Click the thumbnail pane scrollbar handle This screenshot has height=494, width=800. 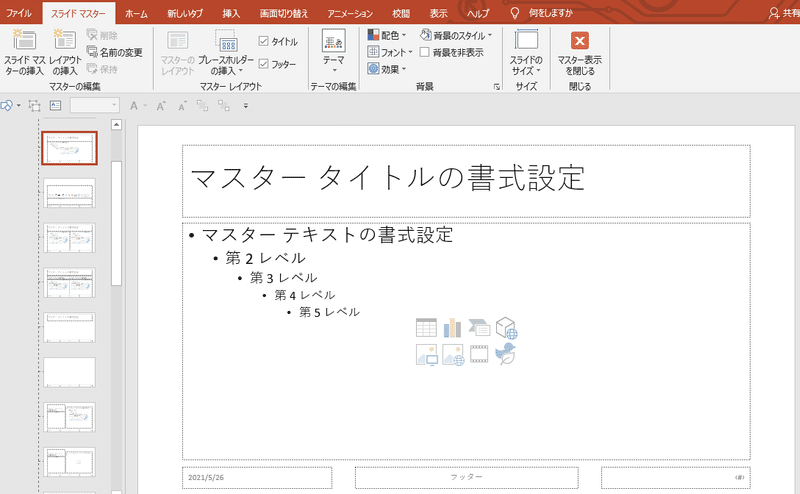(x=116, y=224)
